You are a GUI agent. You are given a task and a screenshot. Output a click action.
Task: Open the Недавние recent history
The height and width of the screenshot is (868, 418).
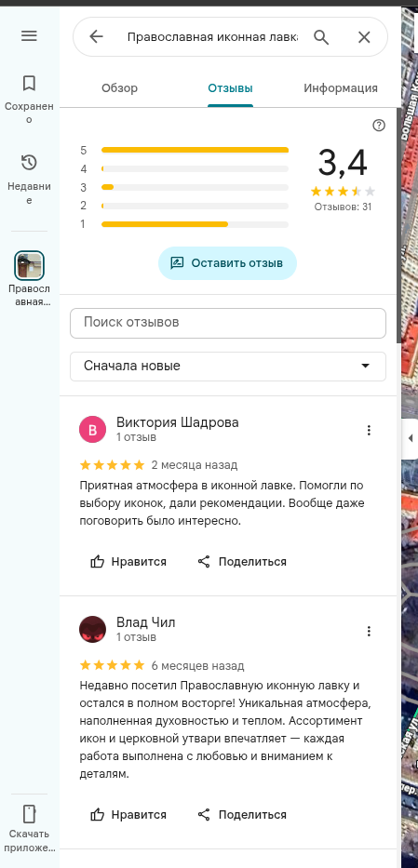[29, 180]
